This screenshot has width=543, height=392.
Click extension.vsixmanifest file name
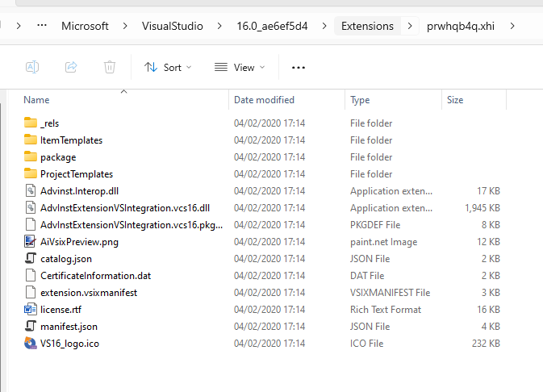(89, 293)
